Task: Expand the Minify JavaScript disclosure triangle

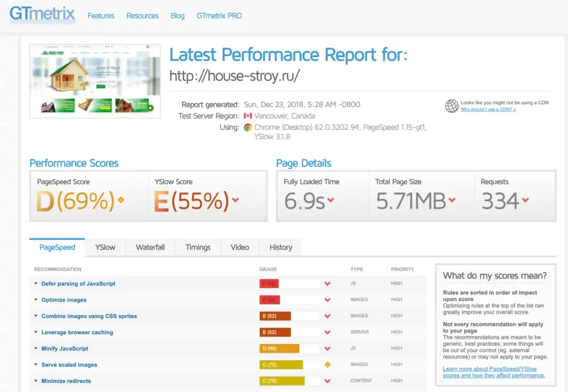Action: (36, 348)
